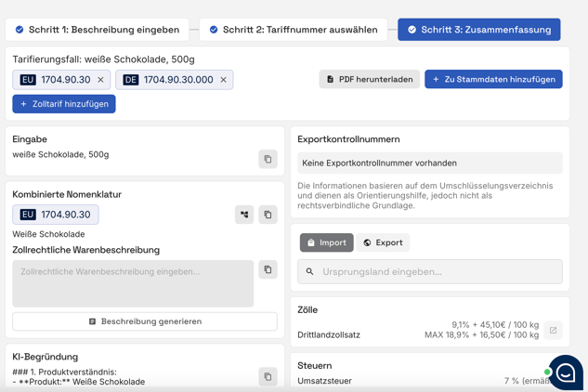This screenshot has height=392, width=588.
Task: Switch to Import mode
Action: [326, 242]
